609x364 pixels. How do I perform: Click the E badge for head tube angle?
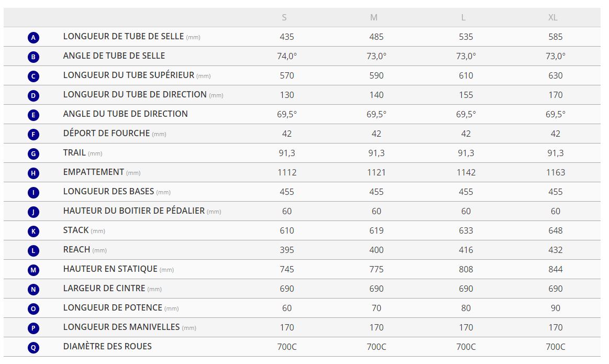coord(33,115)
